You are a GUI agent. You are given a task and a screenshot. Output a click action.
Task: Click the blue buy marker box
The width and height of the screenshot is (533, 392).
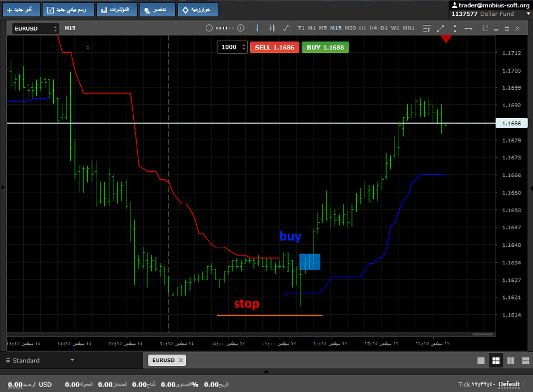pos(310,262)
